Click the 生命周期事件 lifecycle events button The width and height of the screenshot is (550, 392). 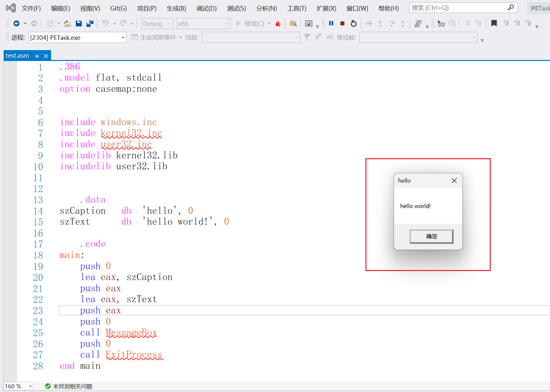point(154,38)
